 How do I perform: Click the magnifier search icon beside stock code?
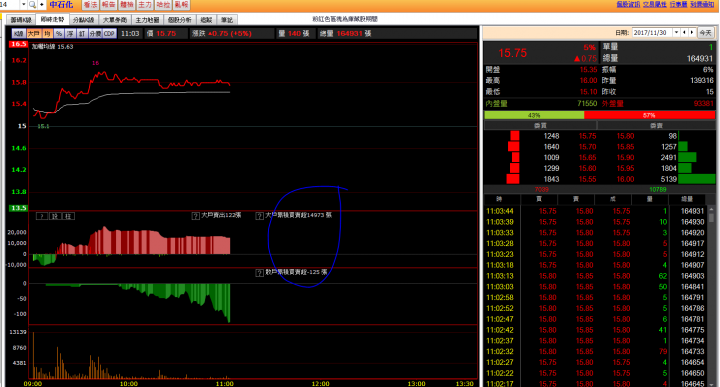pyautogui.click(x=32, y=5)
